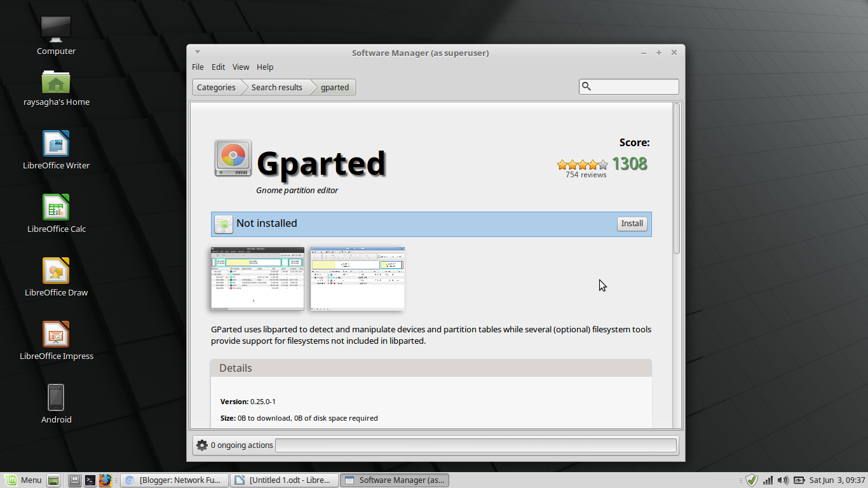This screenshot has width=868, height=488.
Task: Open the calendar from panel clock
Action: 837,480
